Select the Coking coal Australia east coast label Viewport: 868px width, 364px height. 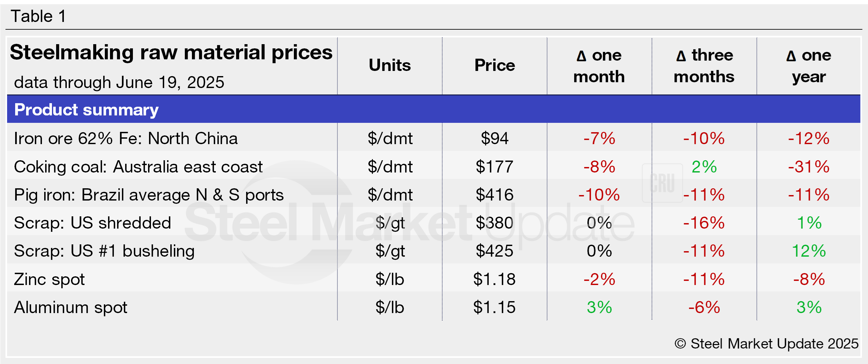point(138,167)
